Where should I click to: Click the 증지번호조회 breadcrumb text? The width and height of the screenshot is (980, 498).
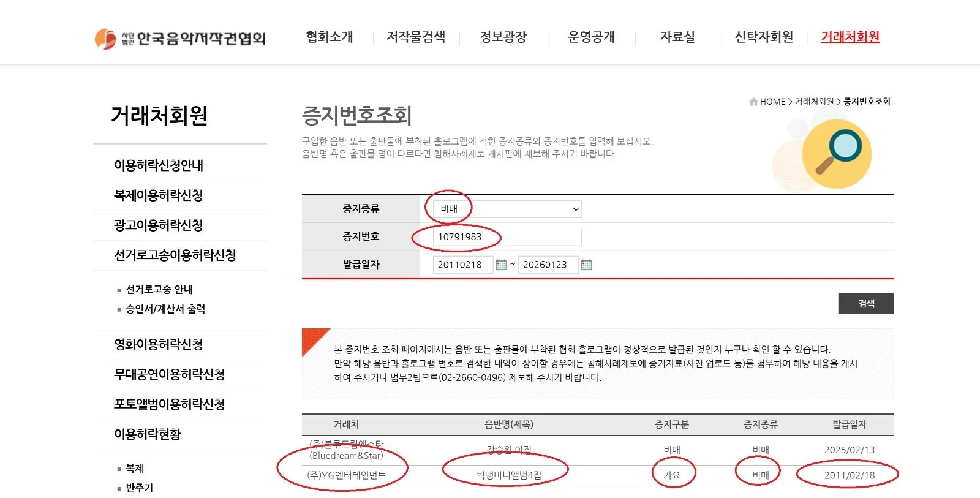[867, 102]
